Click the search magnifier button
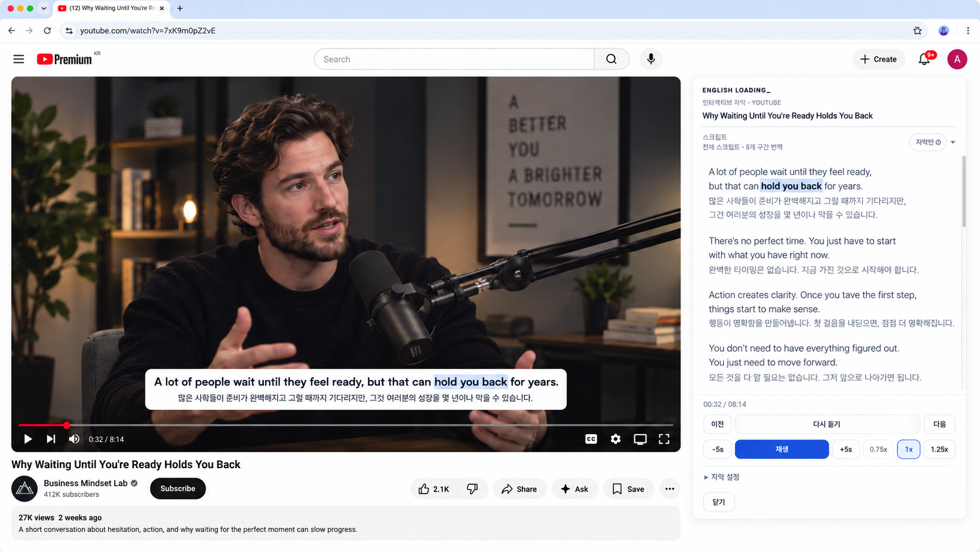This screenshot has width=980, height=552. coord(611,59)
